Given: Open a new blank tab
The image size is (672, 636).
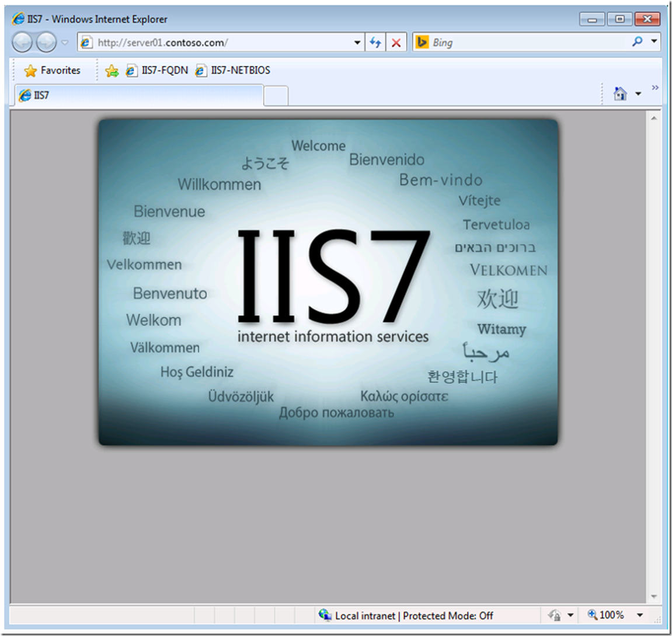Looking at the screenshot, I should coord(276,96).
